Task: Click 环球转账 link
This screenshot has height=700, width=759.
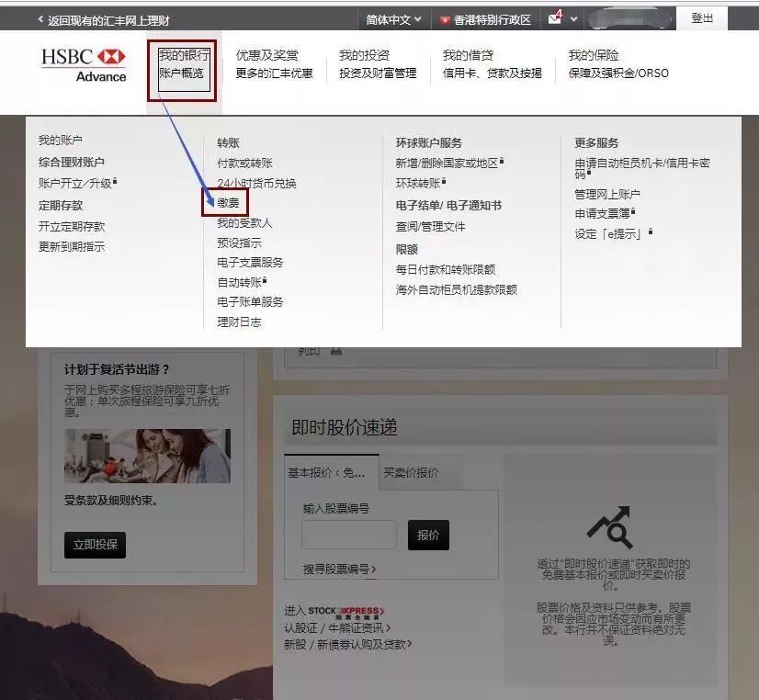Action: [x=420, y=184]
